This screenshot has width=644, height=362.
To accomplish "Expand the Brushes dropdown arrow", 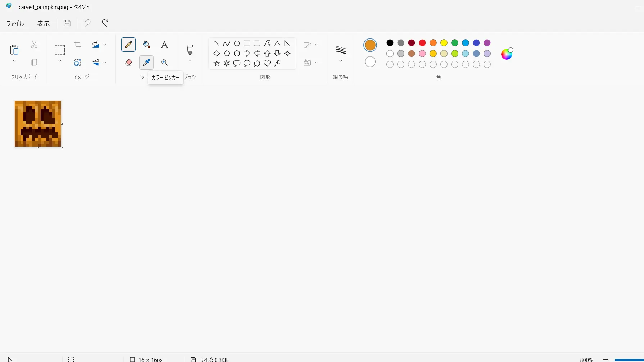I will point(190,61).
